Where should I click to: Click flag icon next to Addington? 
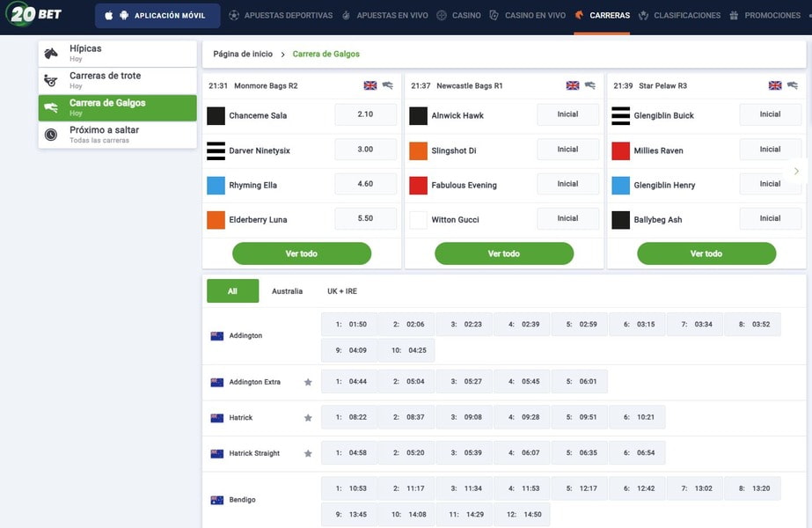(217, 336)
